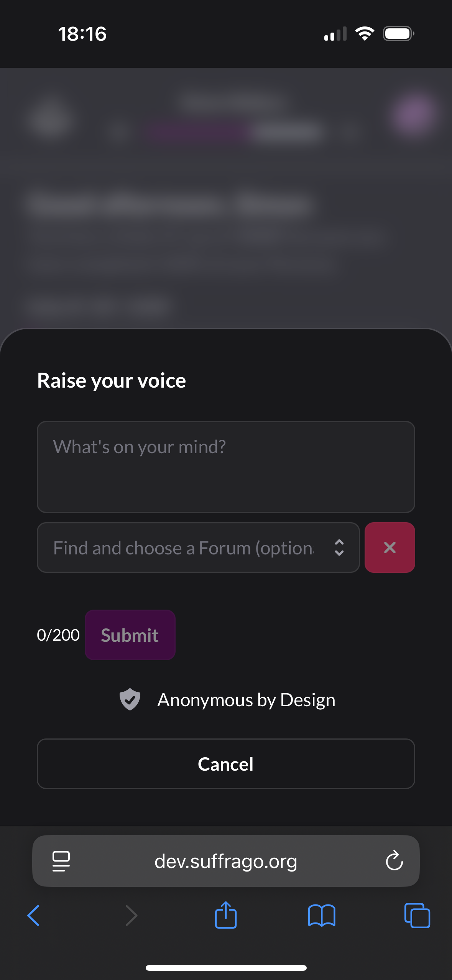Viewport: 452px width, 980px height.
Task: Tap the dev.suffrago.org address bar
Action: (x=226, y=861)
